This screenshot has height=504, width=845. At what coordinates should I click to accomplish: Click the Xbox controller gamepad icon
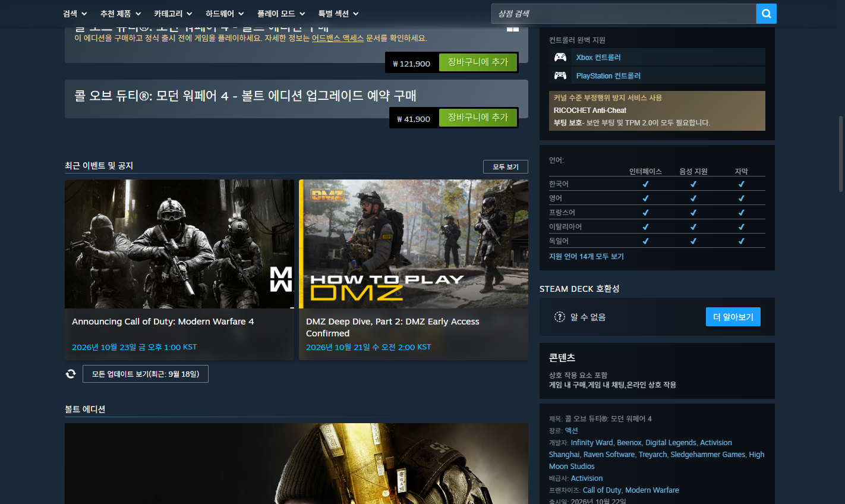(x=560, y=57)
